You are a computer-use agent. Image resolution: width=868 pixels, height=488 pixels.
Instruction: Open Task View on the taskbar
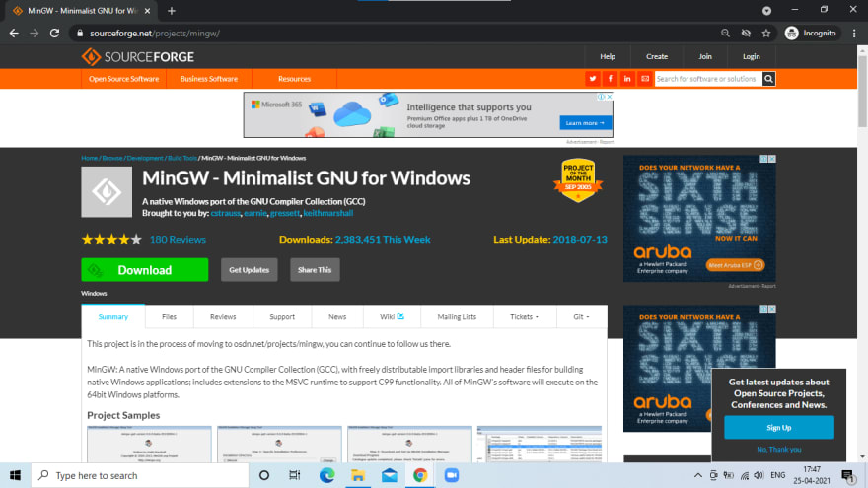pyautogui.click(x=295, y=475)
